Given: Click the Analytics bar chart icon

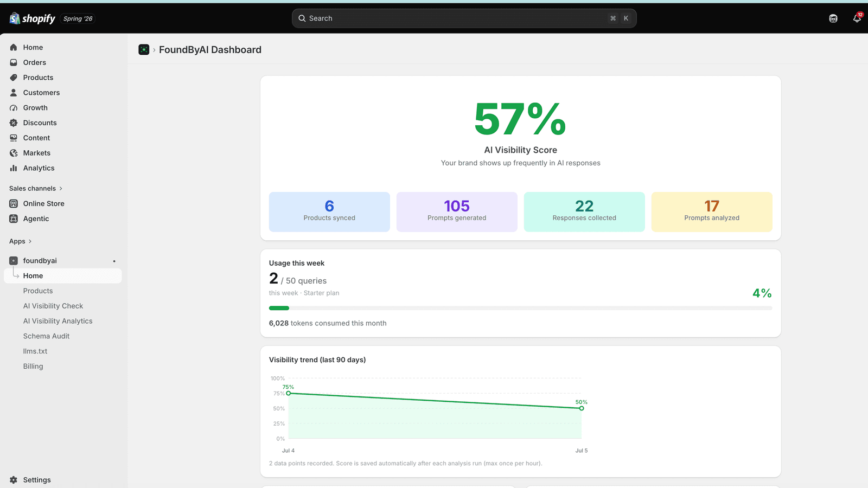Looking at the screenshot, I should point(14,168).
